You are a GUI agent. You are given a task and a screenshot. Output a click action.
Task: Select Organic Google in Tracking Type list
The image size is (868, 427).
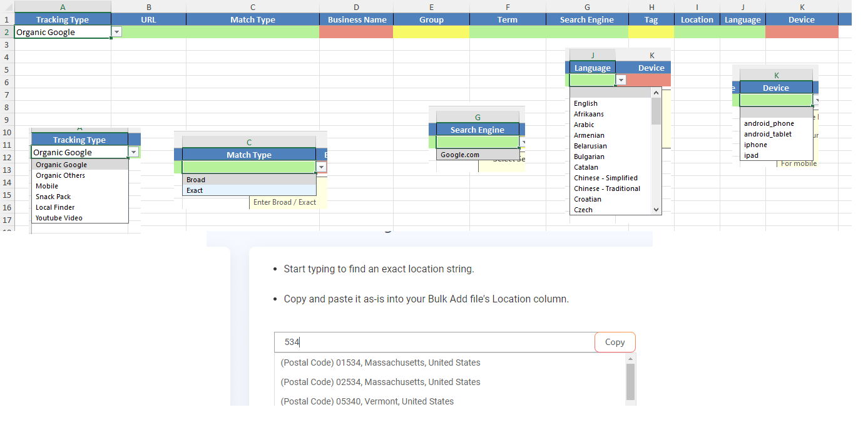(80, 165)
